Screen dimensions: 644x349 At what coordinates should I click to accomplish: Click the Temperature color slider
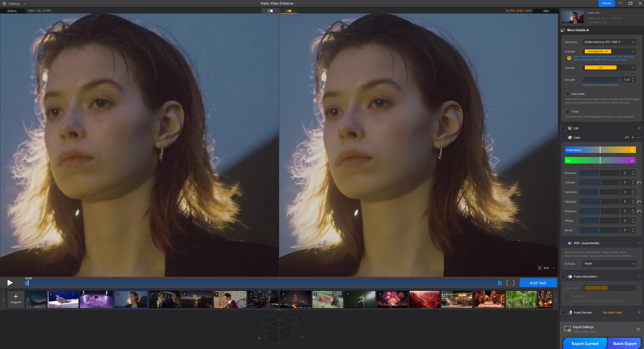pyautogui.click(x=600, y=150)
